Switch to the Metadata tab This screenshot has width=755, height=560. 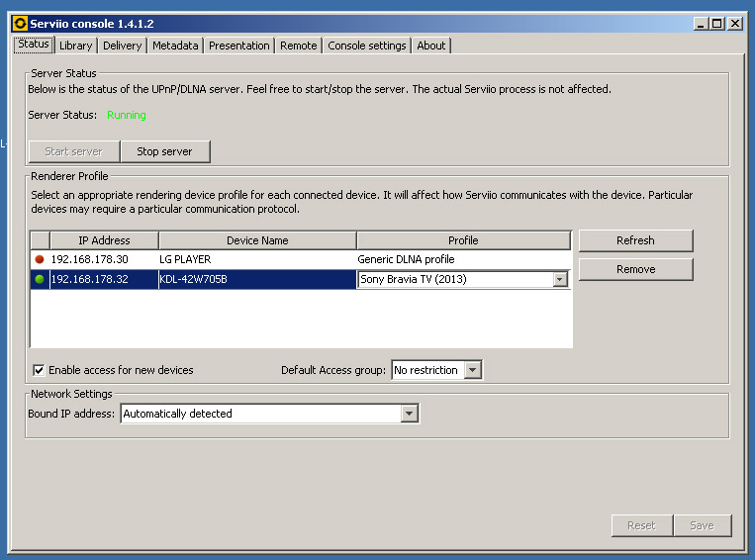[x=175, y=46]
